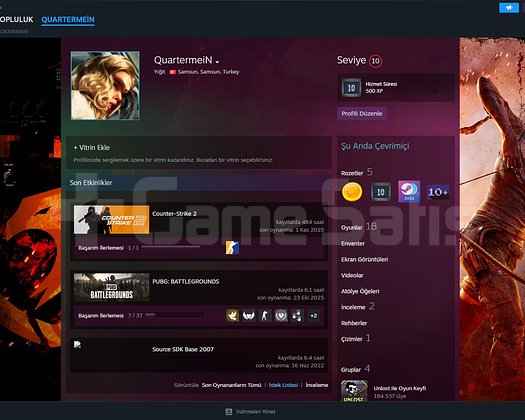This screenshot has width=525, height=420.
Task: Open the gold coin community badge
Action: pyautogui.click(x=352, y=192)
